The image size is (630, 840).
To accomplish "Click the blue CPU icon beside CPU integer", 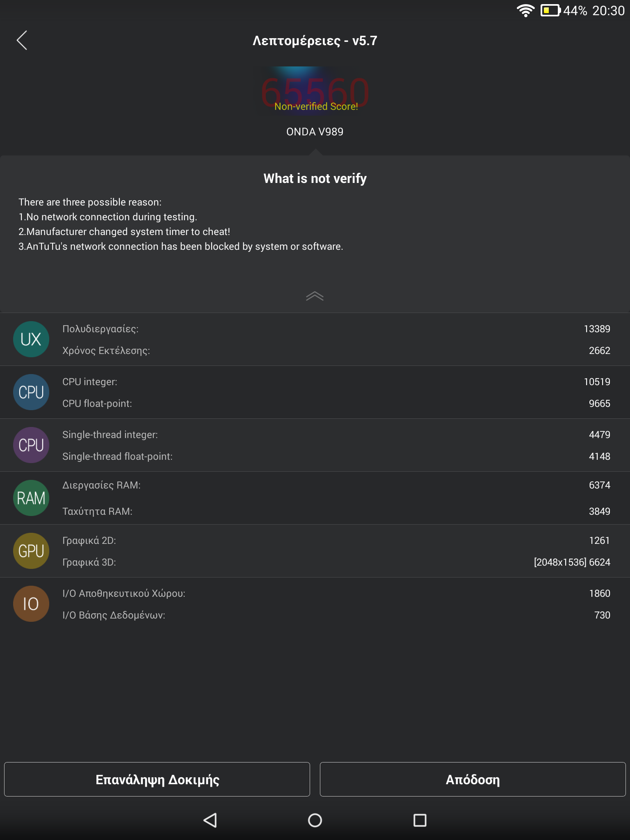I will pos(31,392).
